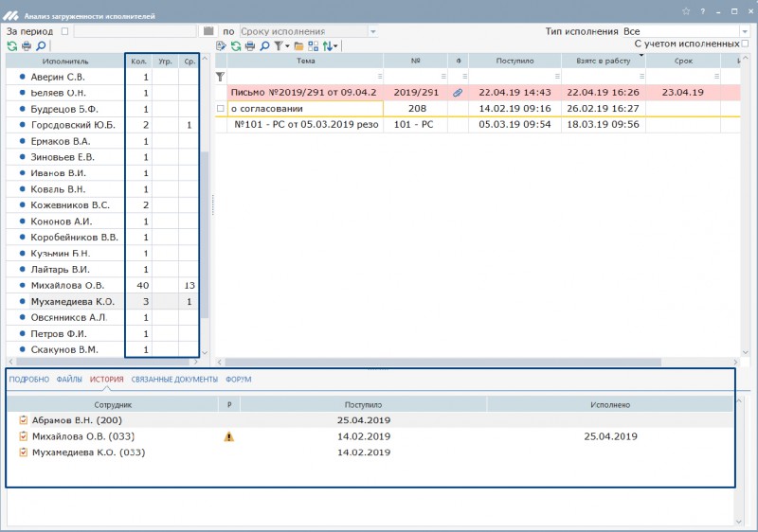Image resolution: width=758 pixels, height=532 pixels.
Task: Click the filter menu icon in № filter cell
Action: [443, 77]
